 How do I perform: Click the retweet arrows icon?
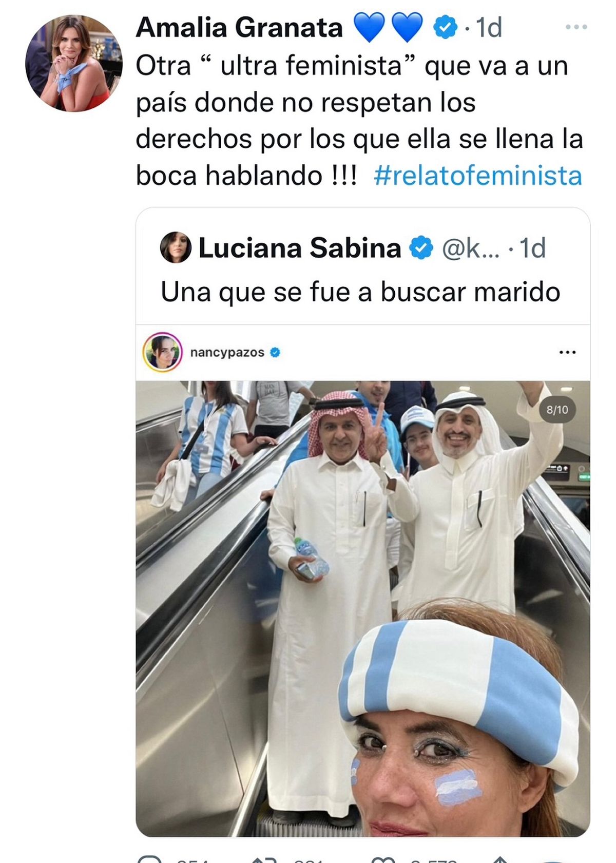click(265, 859)
